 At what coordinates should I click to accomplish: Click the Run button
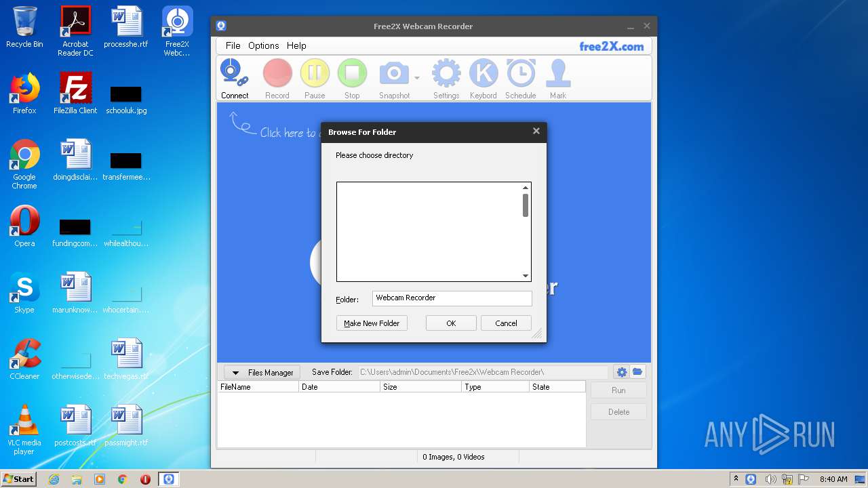[x=618, y=390]
